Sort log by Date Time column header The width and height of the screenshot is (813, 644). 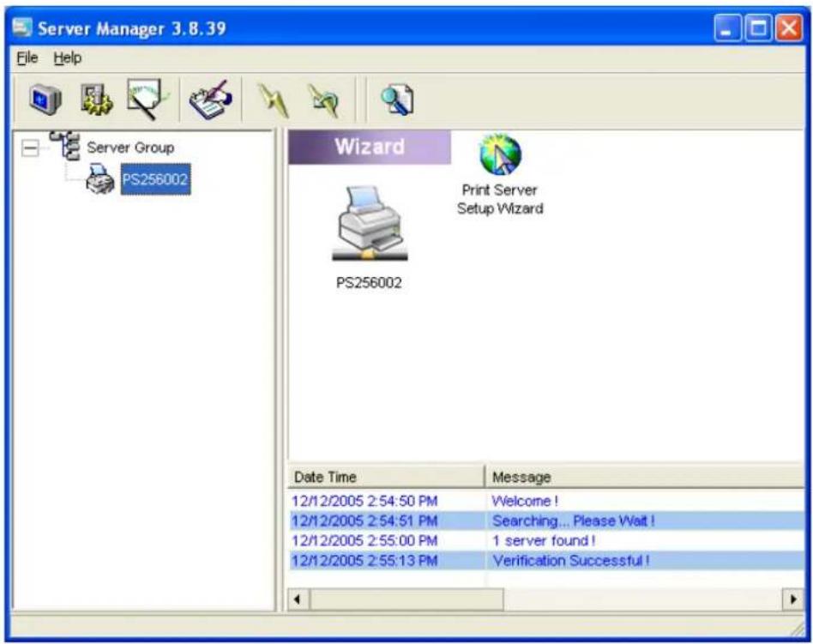click(x=386, y=477)
